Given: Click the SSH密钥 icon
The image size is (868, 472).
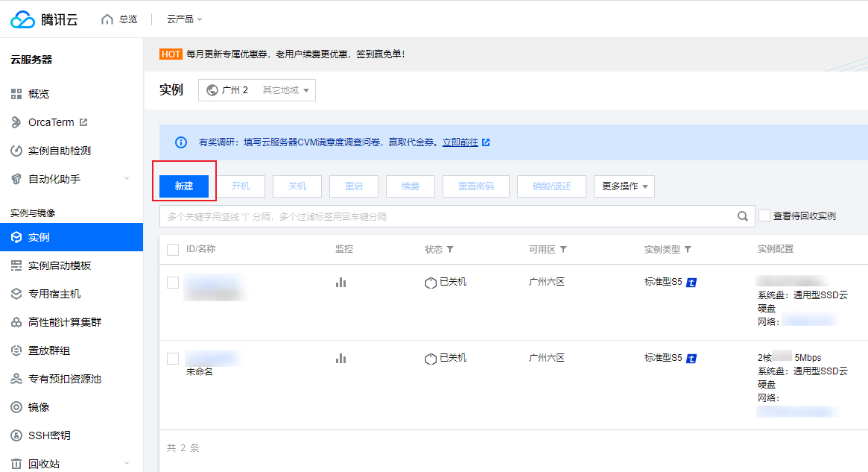Looking at the screenshot, I should coord(16,435).
